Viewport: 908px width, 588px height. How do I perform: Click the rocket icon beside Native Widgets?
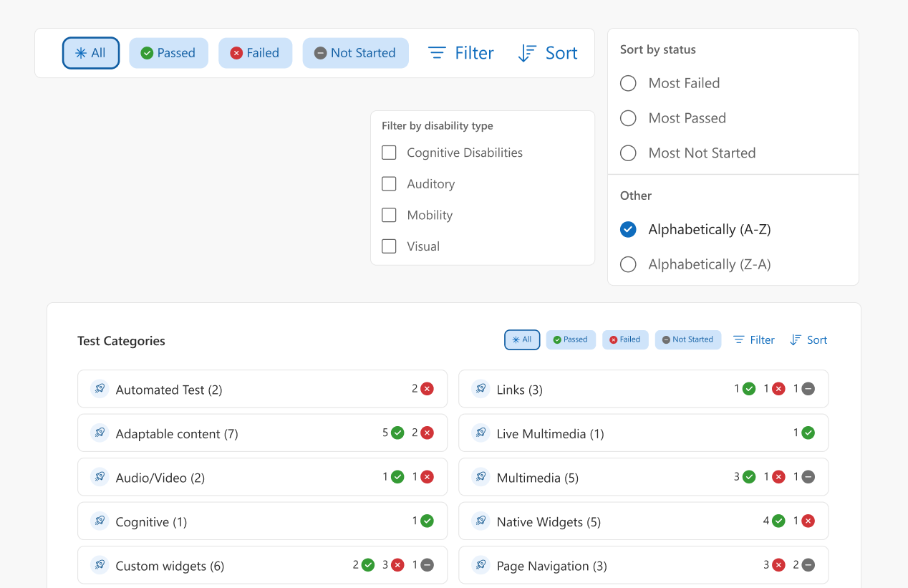coord(480,521)
